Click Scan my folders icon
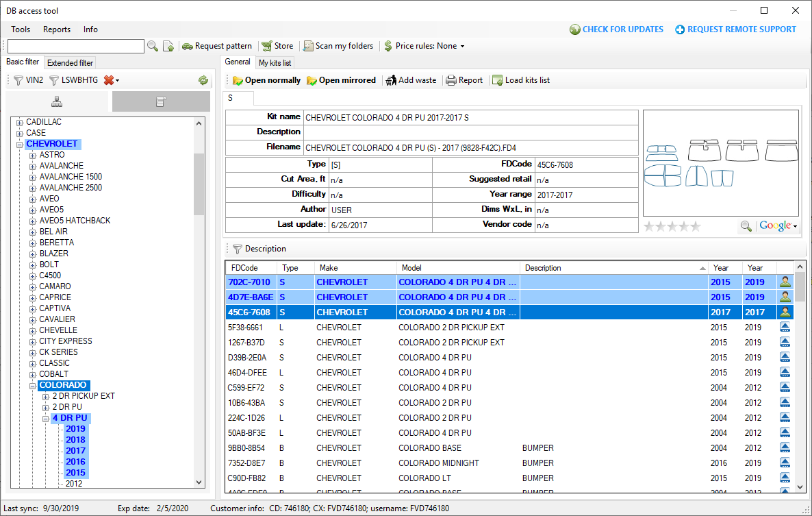The image size is (812, 516). (309, 46)
